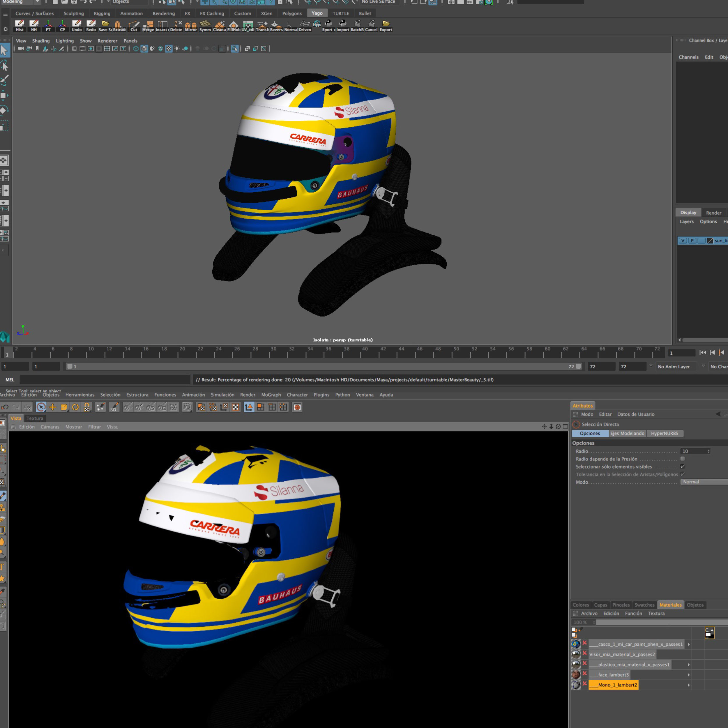Toggle red X on plastico_mia_material
This screenshot has height=728, width=728.
pos(585,664)
